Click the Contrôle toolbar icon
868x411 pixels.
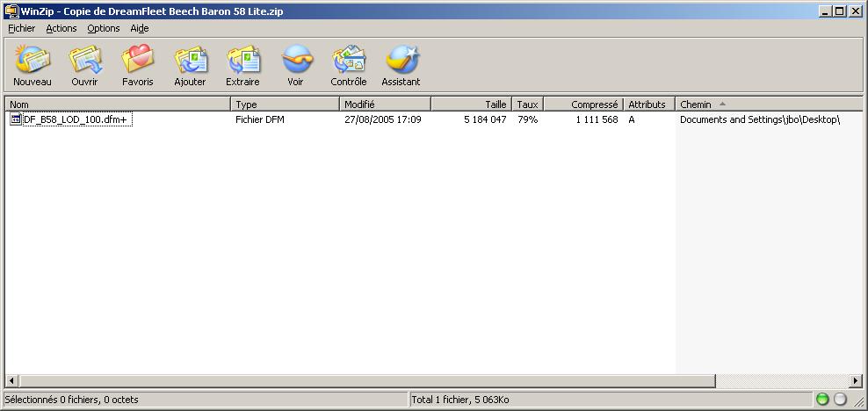(349, 59)
